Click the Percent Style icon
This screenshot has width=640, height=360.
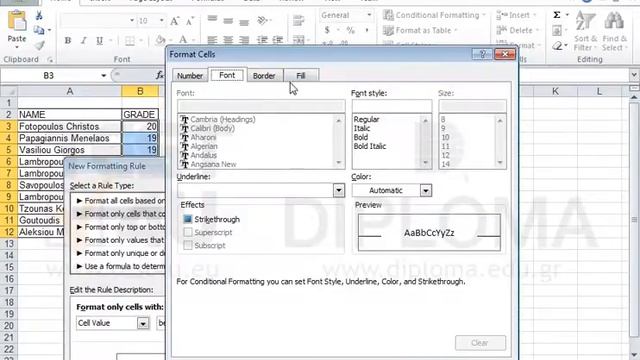351,30
